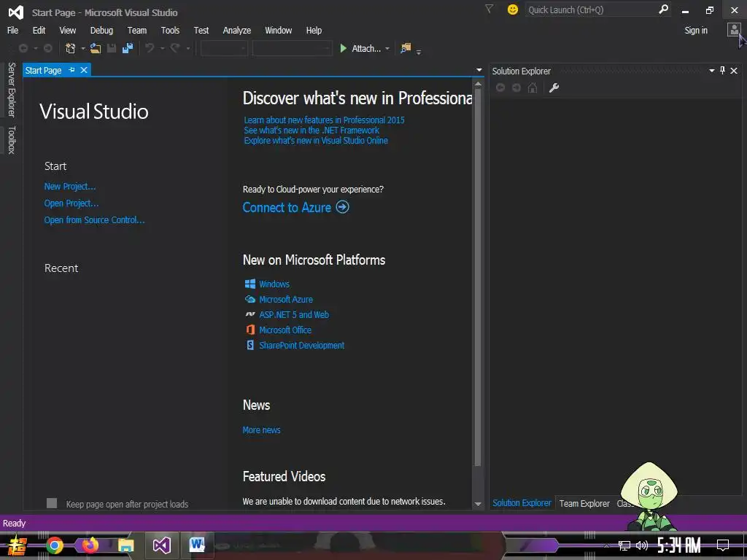Click the Navigate Forward arrow icon
747x560 pixels.
pyautogui.click(x=47, y=48)
